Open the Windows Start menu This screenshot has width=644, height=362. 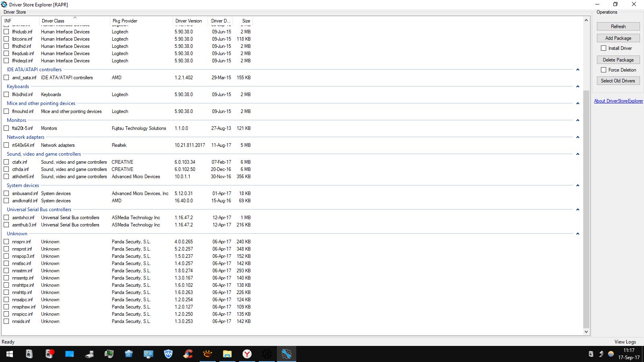(x=10, y=354)
